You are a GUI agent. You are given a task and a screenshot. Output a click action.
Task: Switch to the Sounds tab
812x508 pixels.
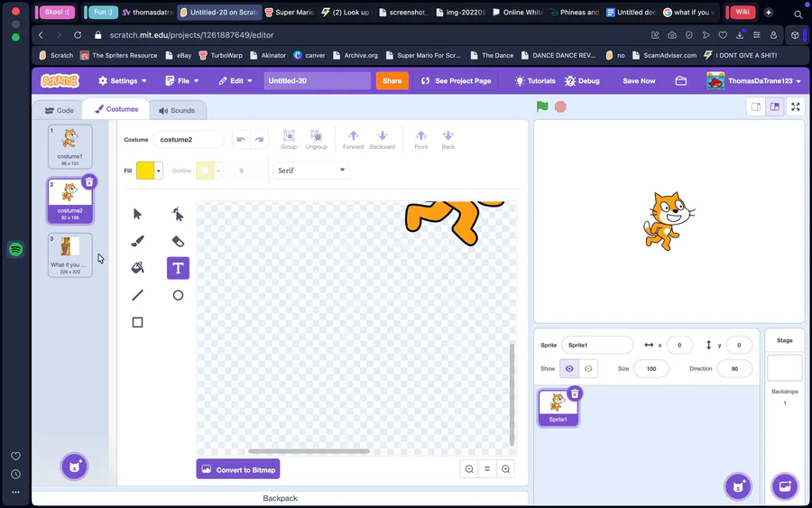click(x=177, y=110)
